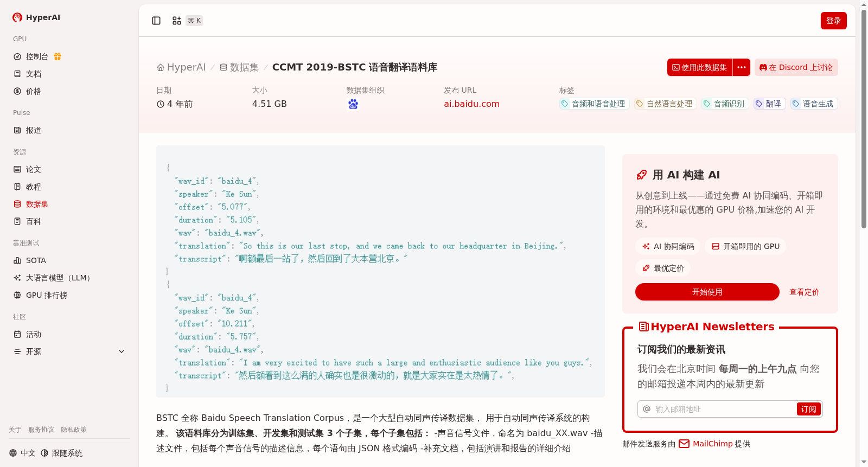Click the ⌘ K shortcut badge
Screen dimensions: 868x467
tap(194, 21)
